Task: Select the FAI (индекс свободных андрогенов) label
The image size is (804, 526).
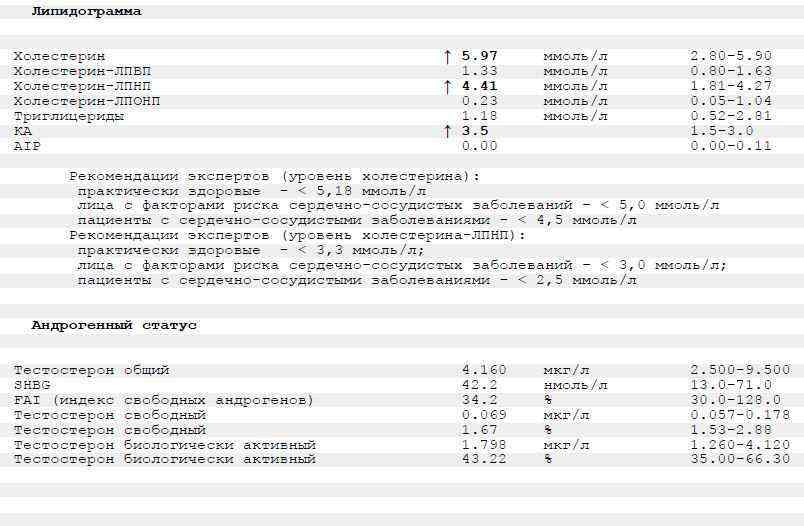Action: 163,400
